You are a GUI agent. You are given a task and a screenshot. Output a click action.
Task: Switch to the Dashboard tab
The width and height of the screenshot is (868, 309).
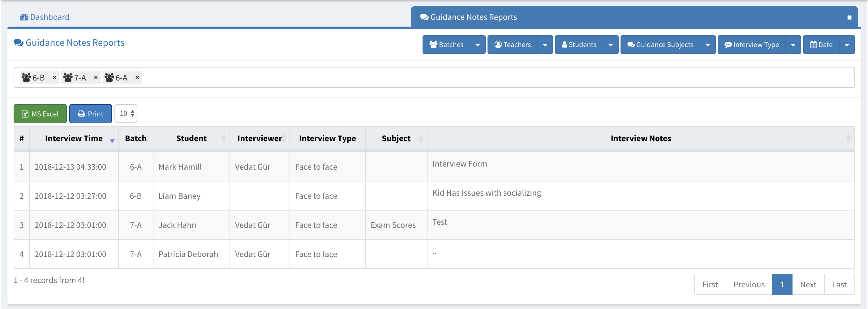[45, 17]
